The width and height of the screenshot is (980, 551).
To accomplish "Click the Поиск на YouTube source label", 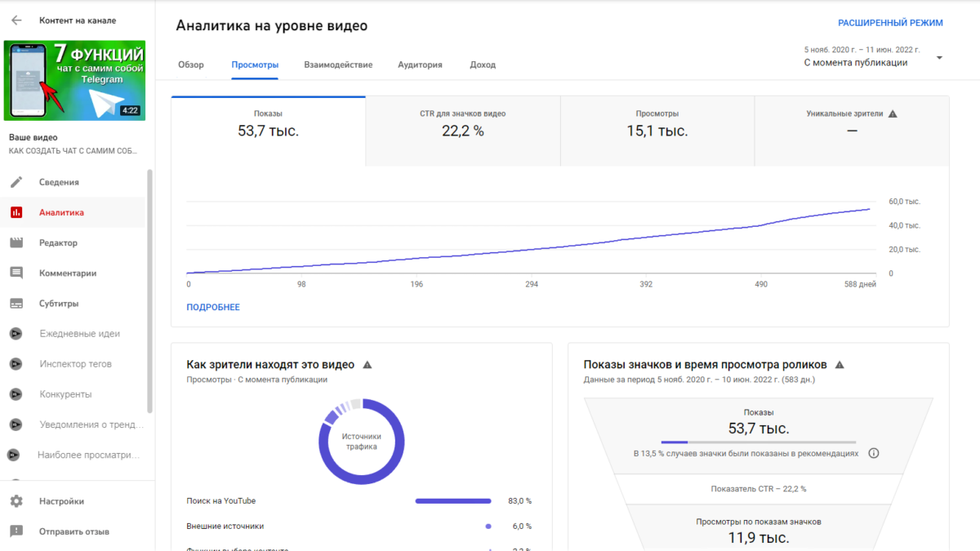I will coord(220,501).
